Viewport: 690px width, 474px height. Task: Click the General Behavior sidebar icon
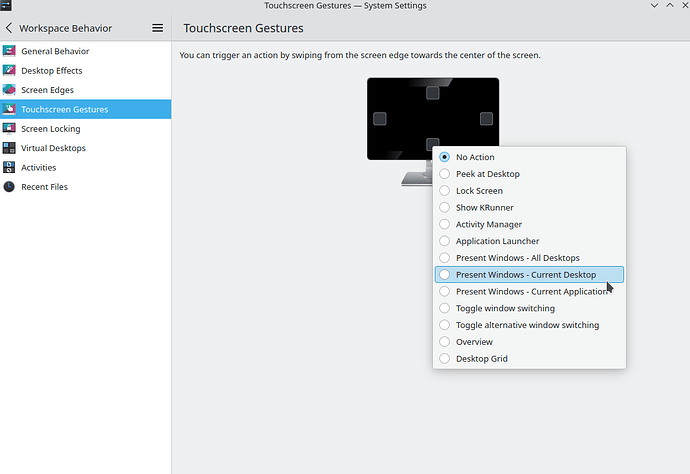coord(10,51)
